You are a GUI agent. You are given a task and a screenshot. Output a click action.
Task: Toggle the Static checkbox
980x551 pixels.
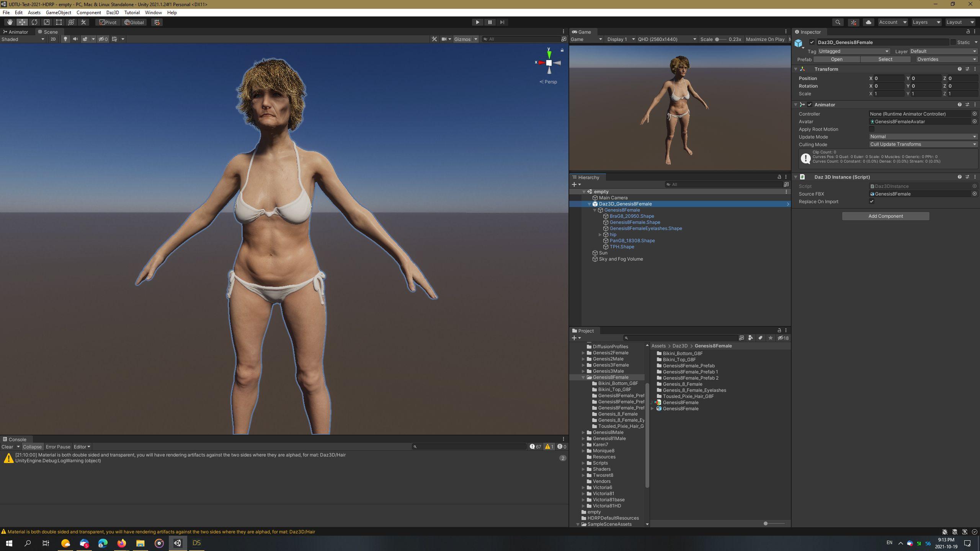(953, 42)
